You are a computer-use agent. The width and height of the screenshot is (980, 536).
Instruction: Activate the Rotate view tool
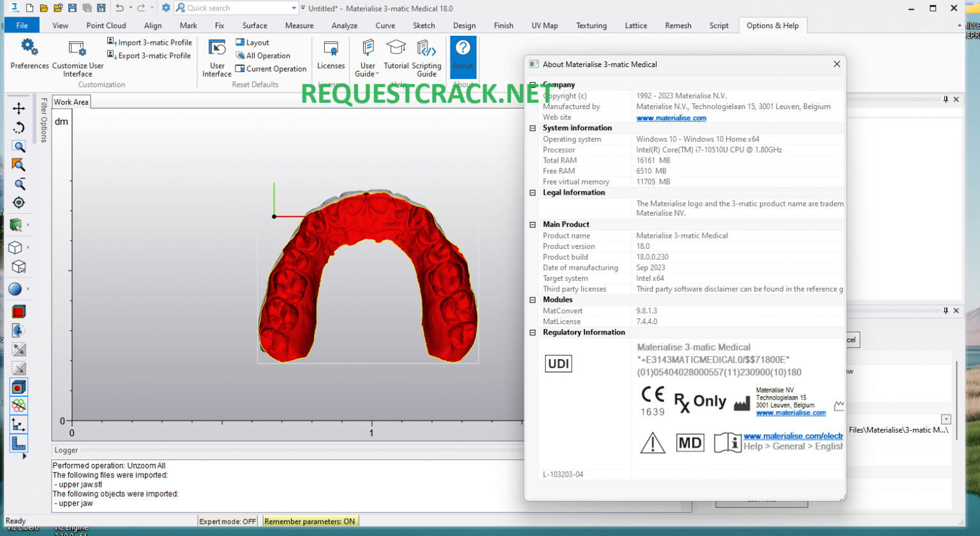(18, 127)
